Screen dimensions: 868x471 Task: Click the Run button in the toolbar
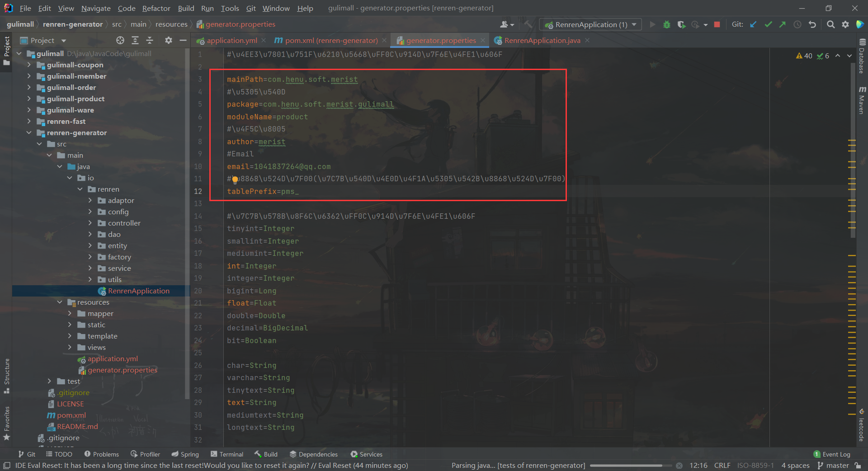652,24
